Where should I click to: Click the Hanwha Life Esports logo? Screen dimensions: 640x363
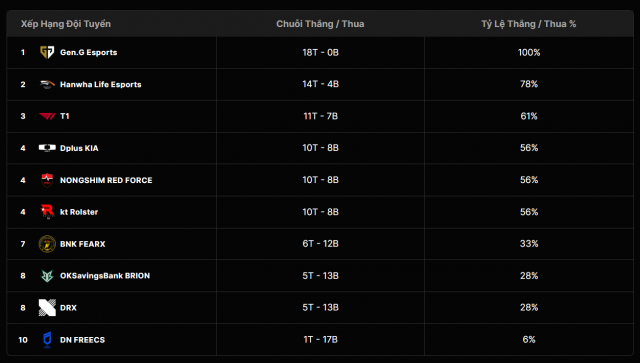tap(47, 84)
